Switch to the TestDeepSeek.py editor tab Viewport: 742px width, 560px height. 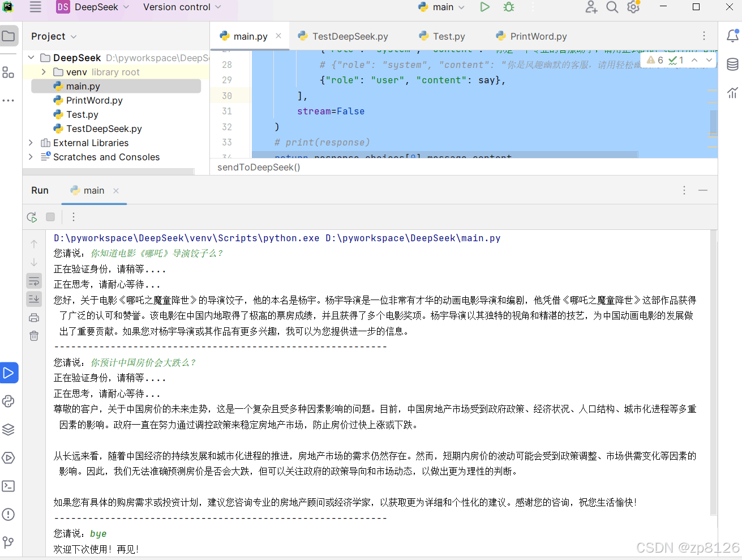point(343,36)
